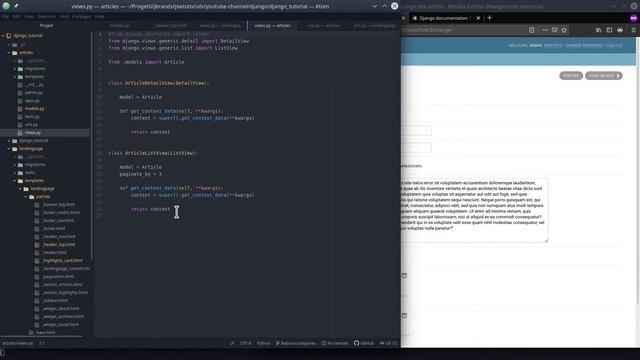Open models.py in the project tree
Image resolution: width=640 pixels, height=360 pixels.
tap(34, 109)
